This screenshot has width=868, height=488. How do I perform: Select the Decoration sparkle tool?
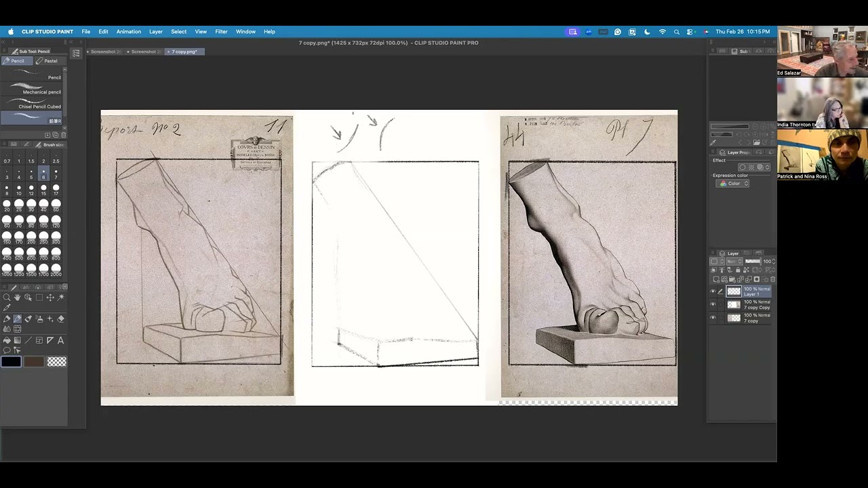[x=50, y=319]
